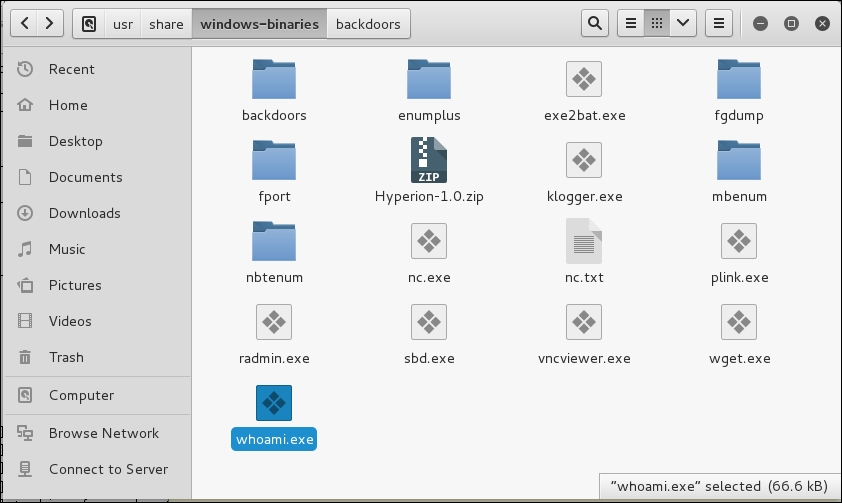This screenshot has height=503, width=842.
Task: Select the sbd.exe file icon
Action: pyautogui.click(x=429, y=322)
